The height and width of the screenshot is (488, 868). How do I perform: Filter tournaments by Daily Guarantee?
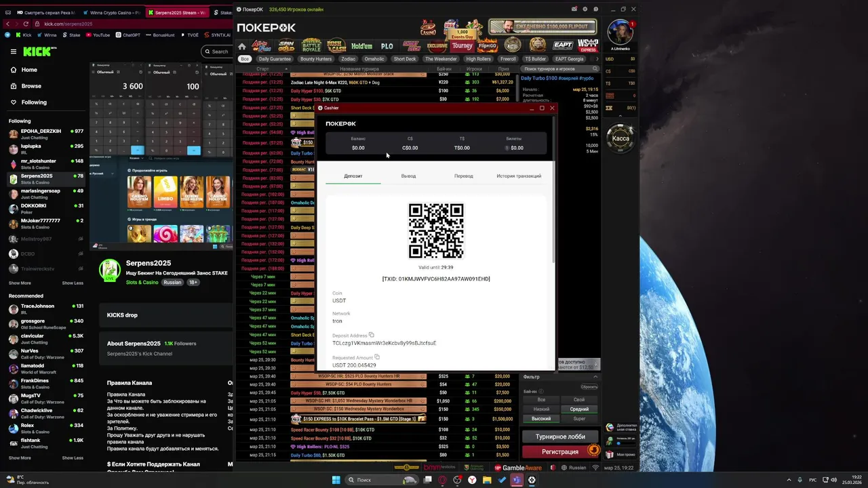tap(275, 59)
